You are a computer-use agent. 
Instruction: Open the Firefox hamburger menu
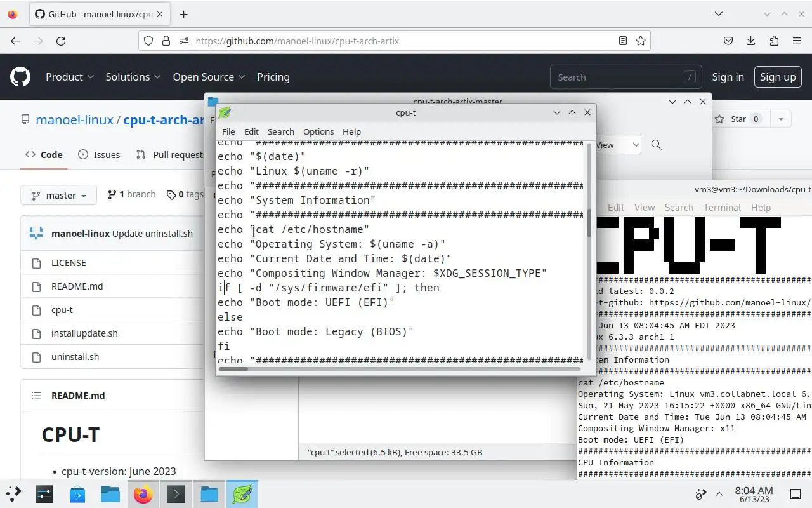tap(797, 41)
